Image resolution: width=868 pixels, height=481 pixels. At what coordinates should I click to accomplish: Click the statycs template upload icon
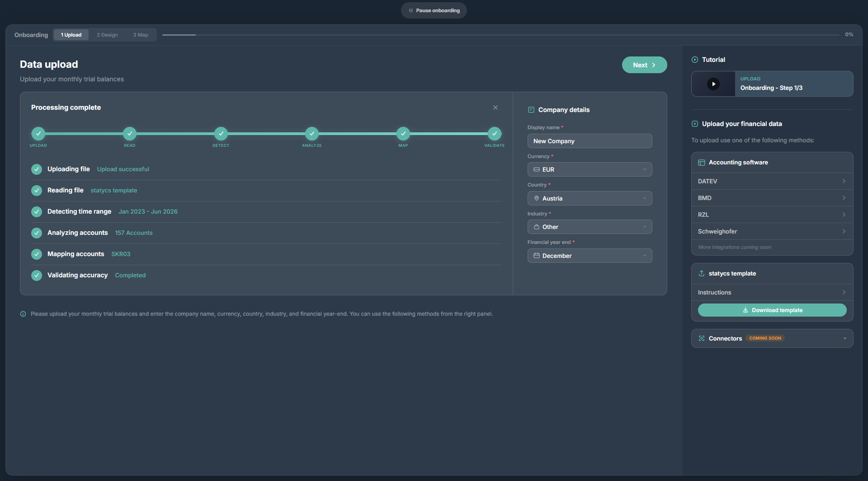tap(702, 274)
